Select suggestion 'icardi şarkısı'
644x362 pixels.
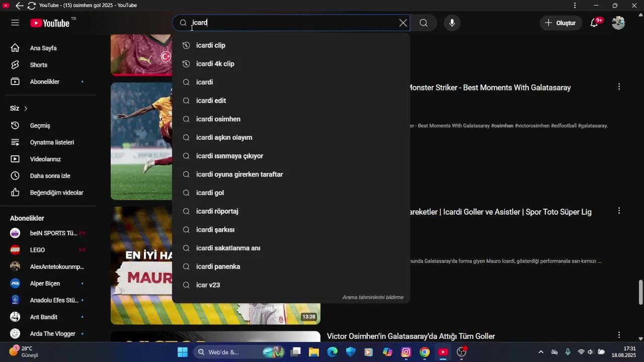[291, 230]
